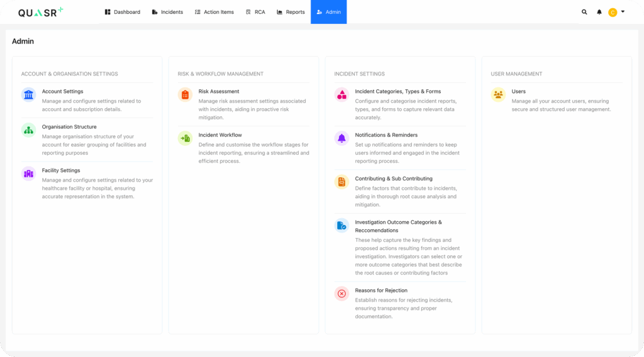Click the Notifications & Reminders bell icon
The height and width of the screenshot is (357, 644).
point(341,138)
